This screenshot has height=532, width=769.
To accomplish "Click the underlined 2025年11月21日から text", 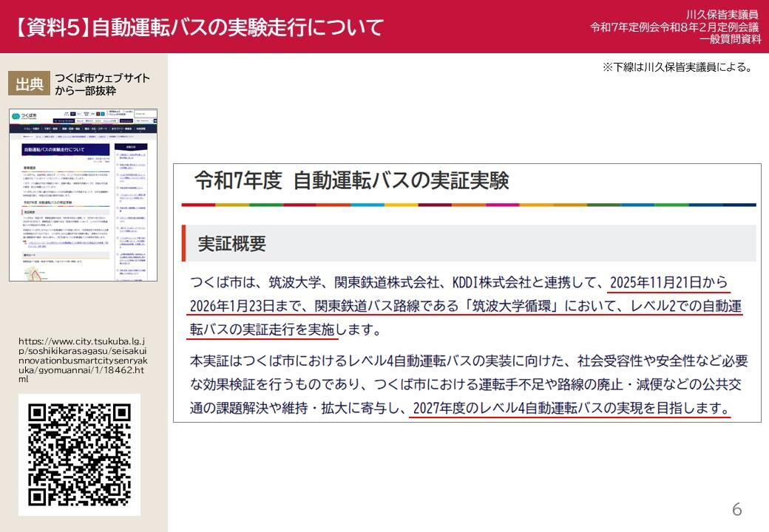I will [668, 283].
